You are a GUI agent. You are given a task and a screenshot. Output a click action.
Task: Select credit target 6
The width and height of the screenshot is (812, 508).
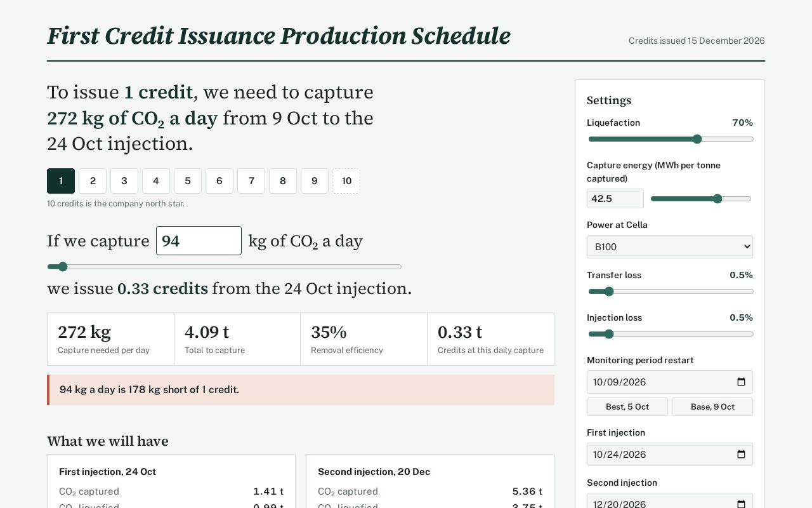click(219, 181)
